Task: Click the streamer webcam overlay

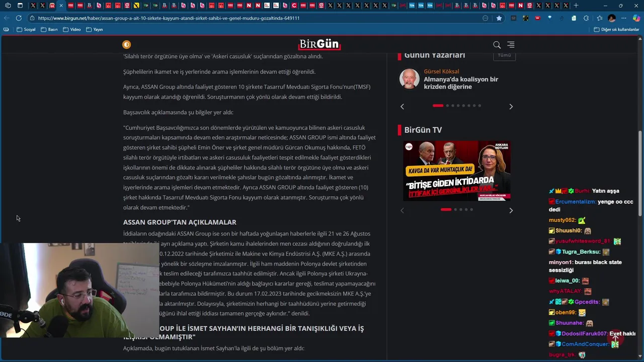Action: tap(79, 291)
